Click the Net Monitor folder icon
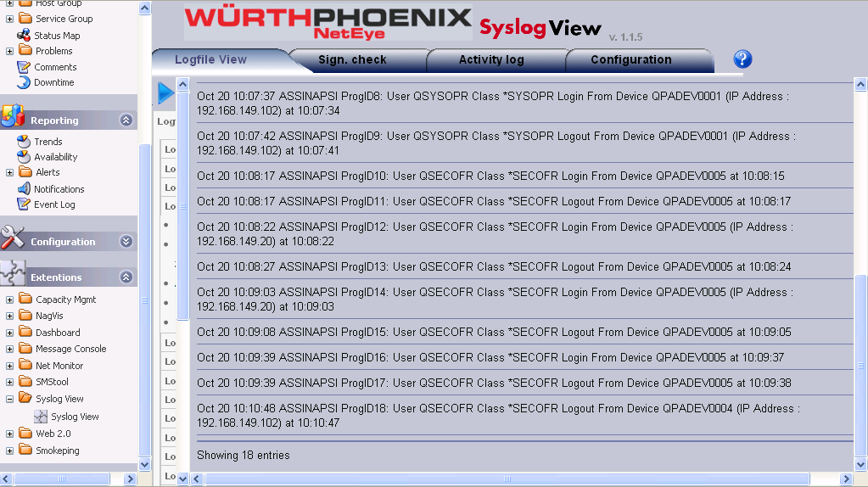 coord(25,365)
